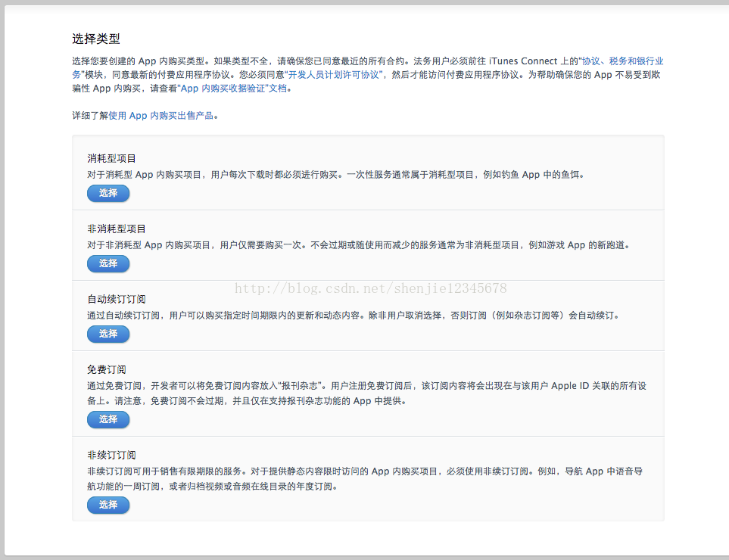Click the 消耗型项目 section title

111,158
